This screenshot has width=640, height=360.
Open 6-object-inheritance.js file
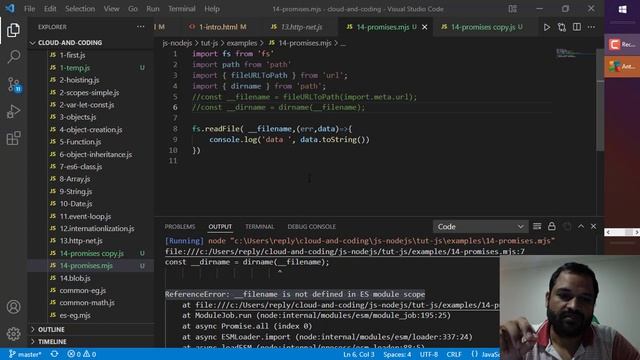click(96, 154)
